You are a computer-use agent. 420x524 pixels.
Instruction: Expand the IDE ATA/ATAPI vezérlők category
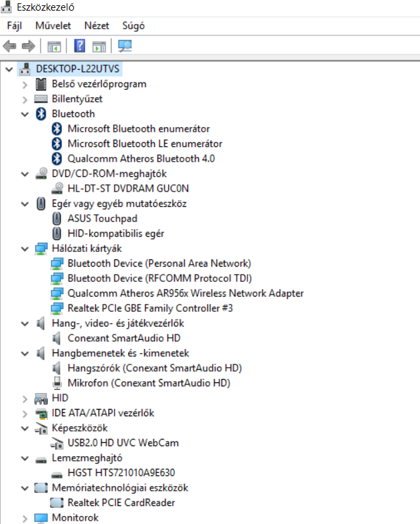click(25, 414)
